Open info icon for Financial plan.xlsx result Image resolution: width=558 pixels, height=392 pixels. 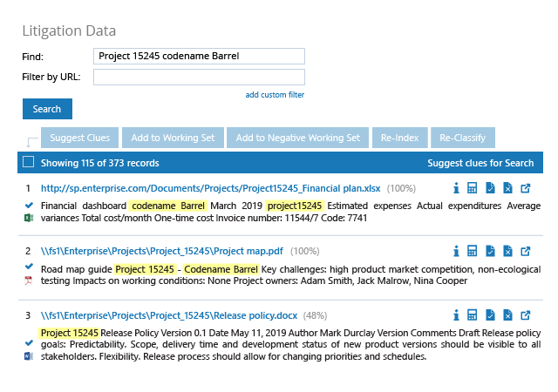[x=456, y=188]
